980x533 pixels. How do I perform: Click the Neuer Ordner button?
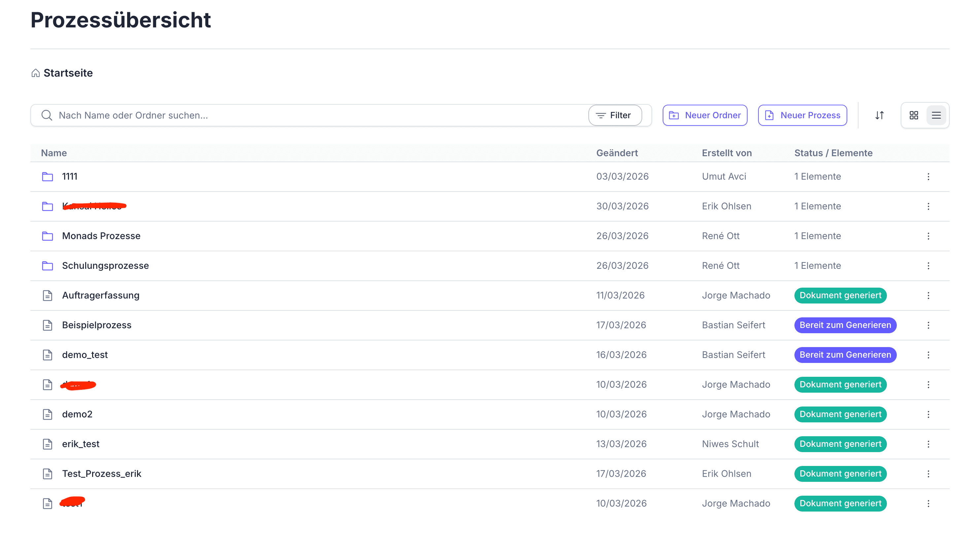coord(705,115)
